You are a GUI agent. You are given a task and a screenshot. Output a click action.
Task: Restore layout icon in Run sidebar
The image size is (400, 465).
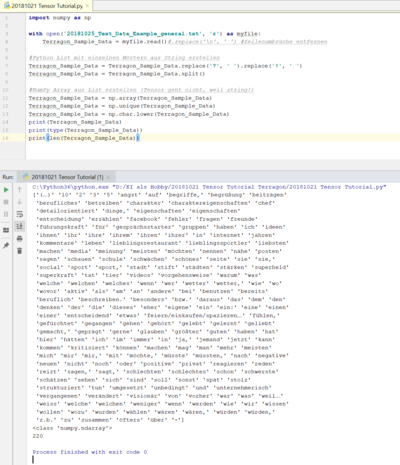6,230
